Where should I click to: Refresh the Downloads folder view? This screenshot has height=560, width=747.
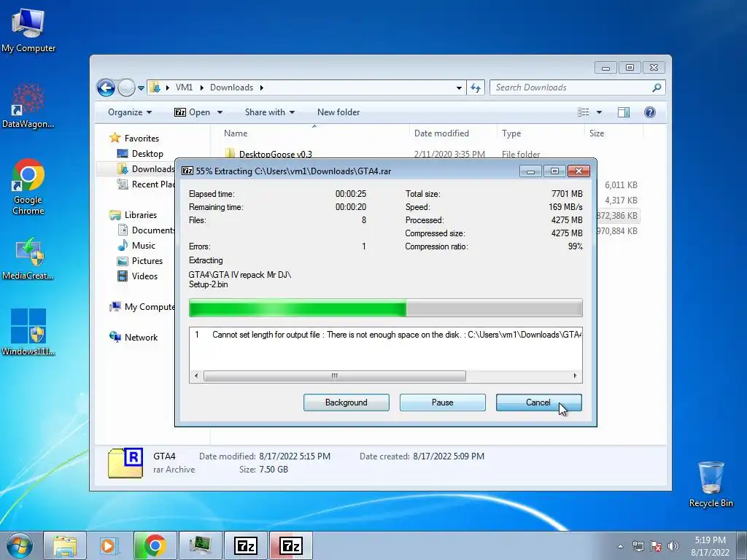click(476, 87)
